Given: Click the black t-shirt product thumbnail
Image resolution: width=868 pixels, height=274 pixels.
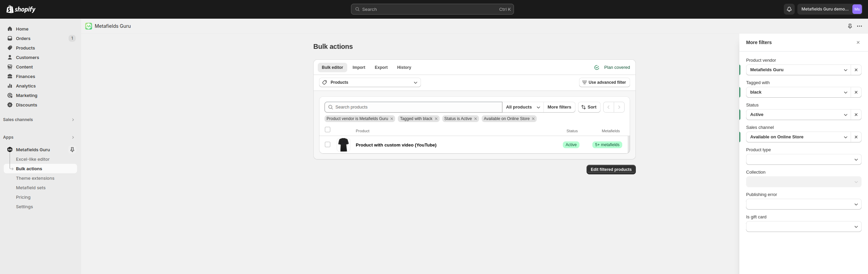Looking at the screenshot, I should coord(344,145).
